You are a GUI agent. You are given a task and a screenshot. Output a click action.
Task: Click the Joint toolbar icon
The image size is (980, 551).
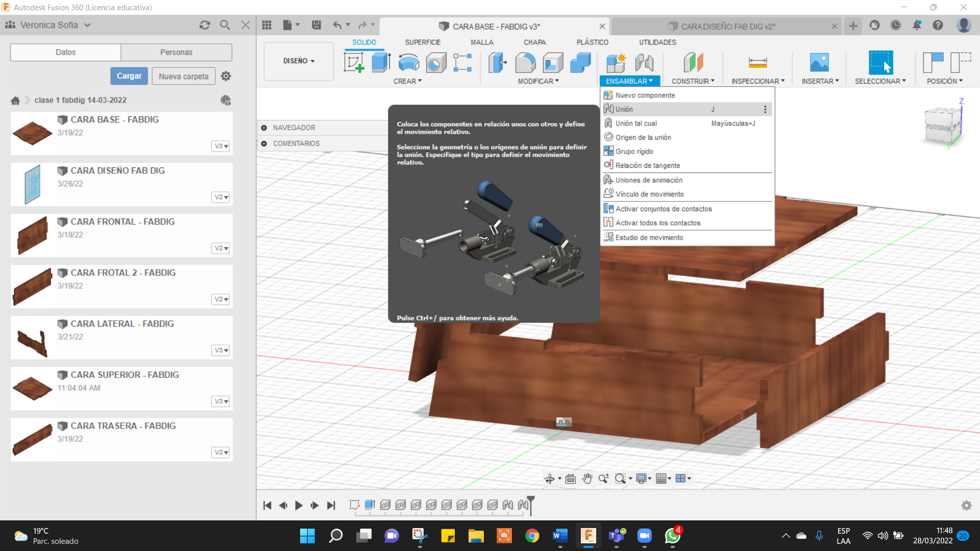point(644,63)
